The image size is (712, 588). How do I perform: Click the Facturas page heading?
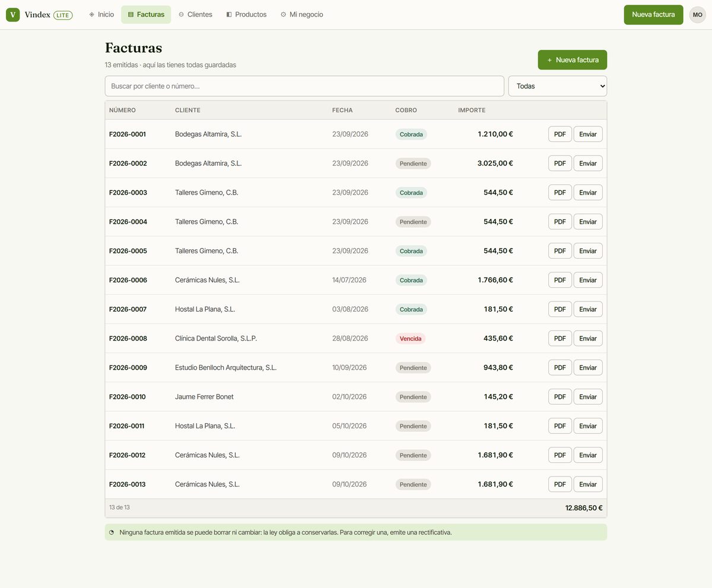point(133,48)
